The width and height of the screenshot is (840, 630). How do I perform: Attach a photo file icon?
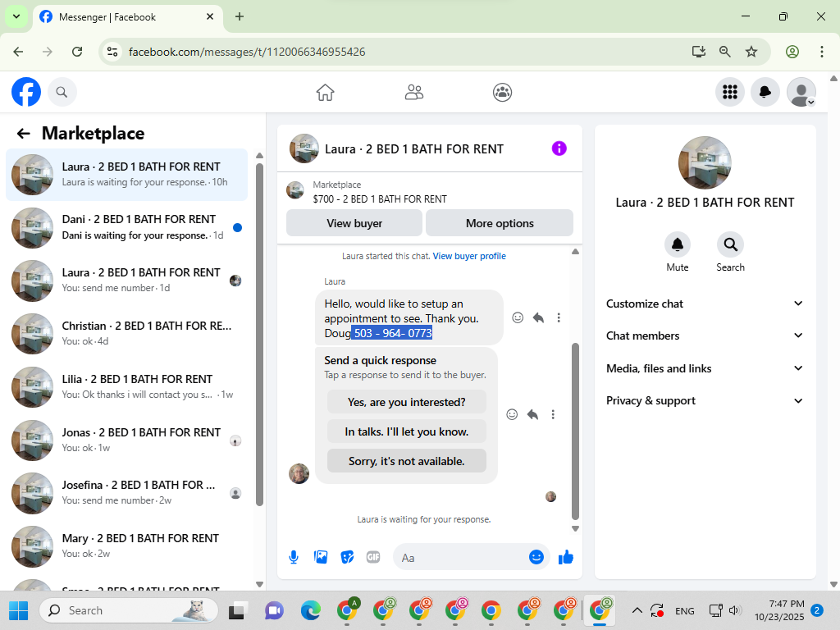(x=321, y=557)
